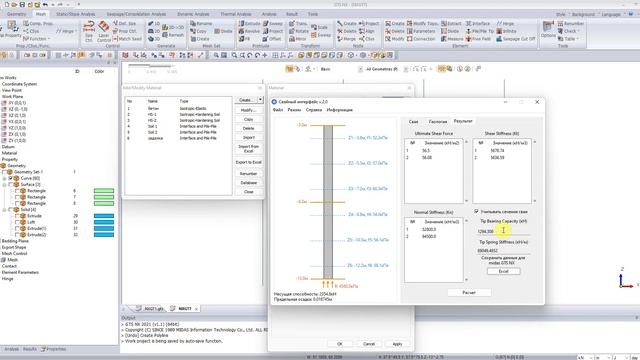Click the Connection element tool
This screenshot has width=640, height=360.
(x=421, y=39)
